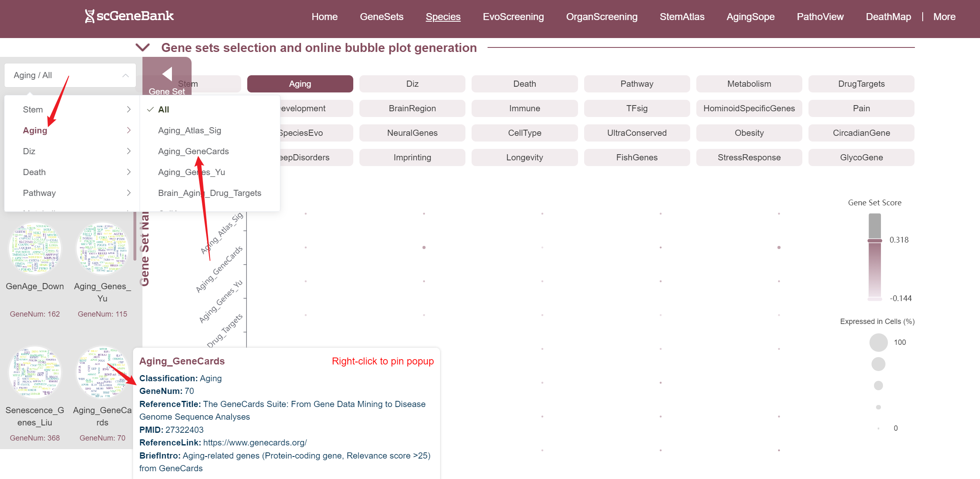This screenshot has width=980, height=479.
Task: Close the Aging / All cascader dropdown
Action: point(125,75)
